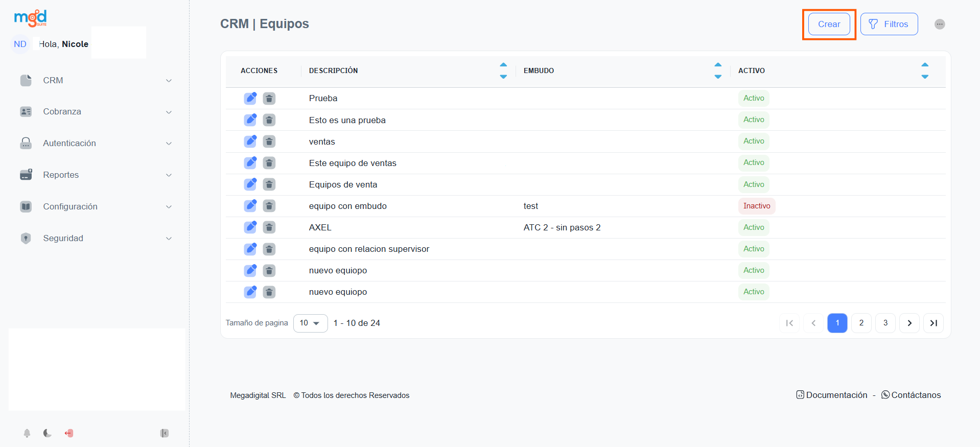980x447 pixels.
Task: Open the page size dropdown
Action: click(310, 323)
